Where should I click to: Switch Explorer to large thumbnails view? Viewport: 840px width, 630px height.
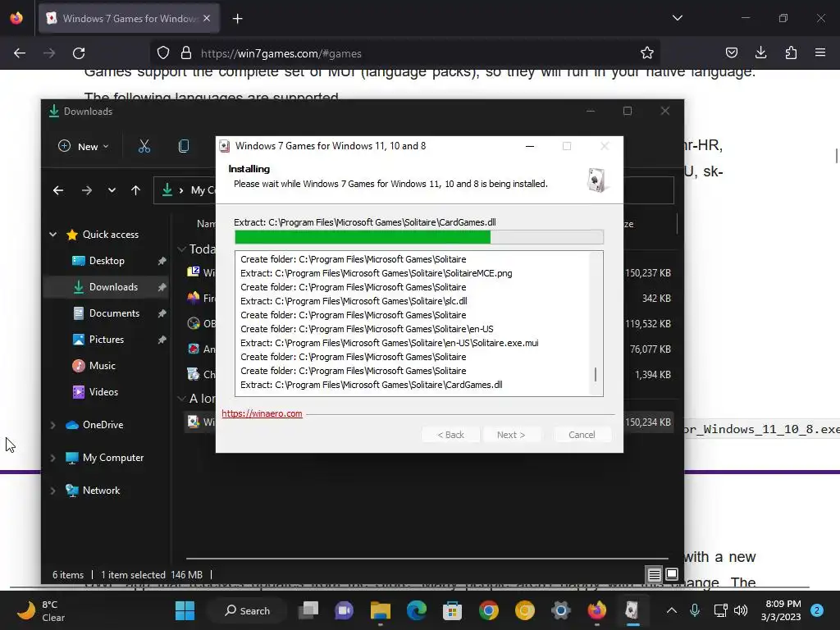tap(671, 575)
